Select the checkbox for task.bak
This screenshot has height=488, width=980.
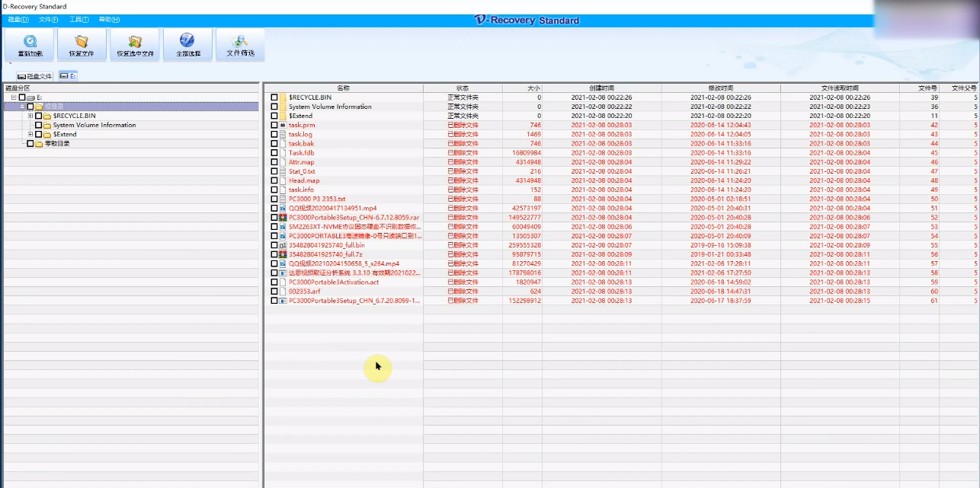(274, 143)
